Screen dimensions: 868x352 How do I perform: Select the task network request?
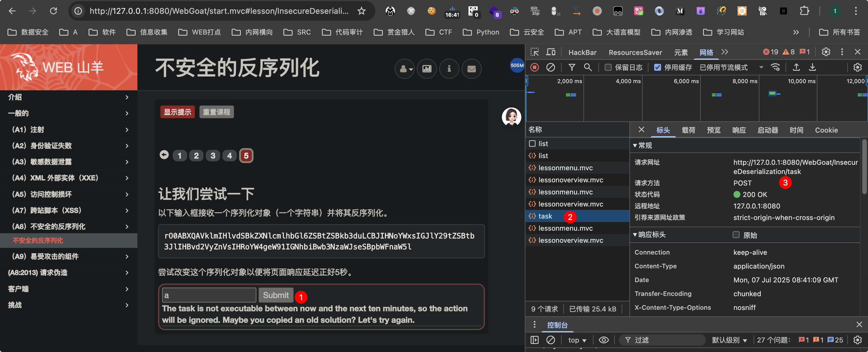pyautogui.click(x=577, y=216)
